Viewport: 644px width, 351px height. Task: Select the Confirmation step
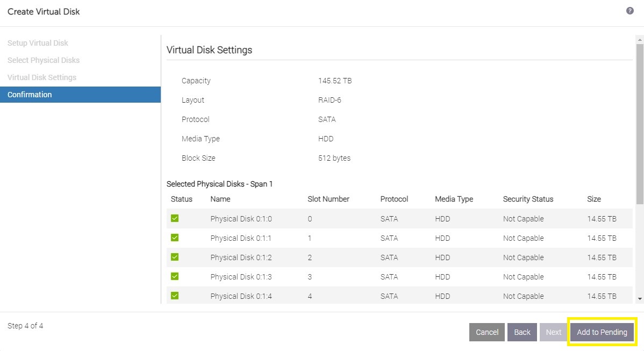[x=30, y=95]
